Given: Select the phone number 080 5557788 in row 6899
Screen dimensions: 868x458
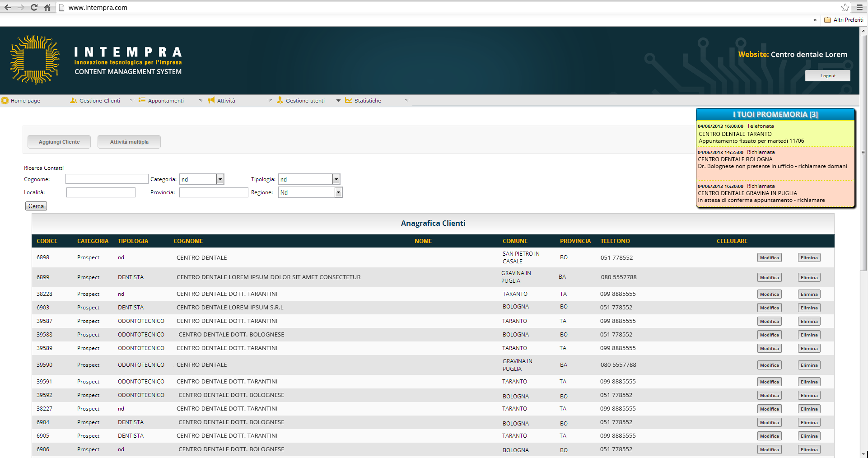Looking at the screenshot, I should pyautogui.click(x=618, y=277).
